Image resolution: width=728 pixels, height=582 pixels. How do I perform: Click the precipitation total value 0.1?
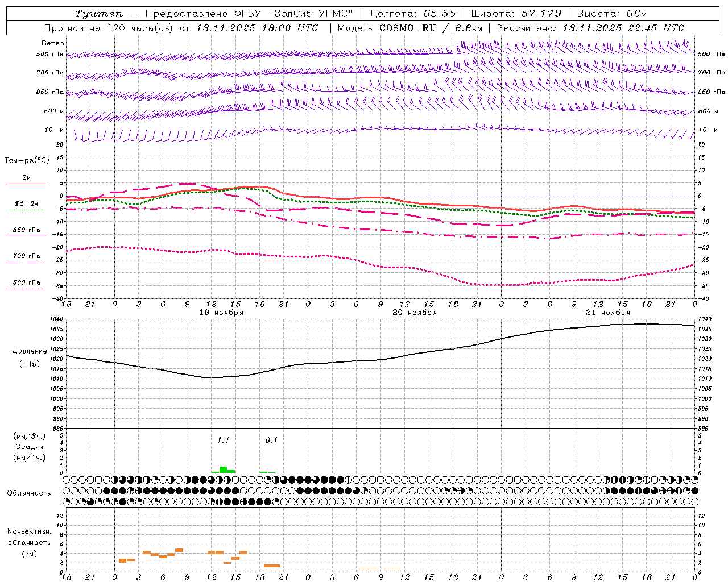[271, 440]
